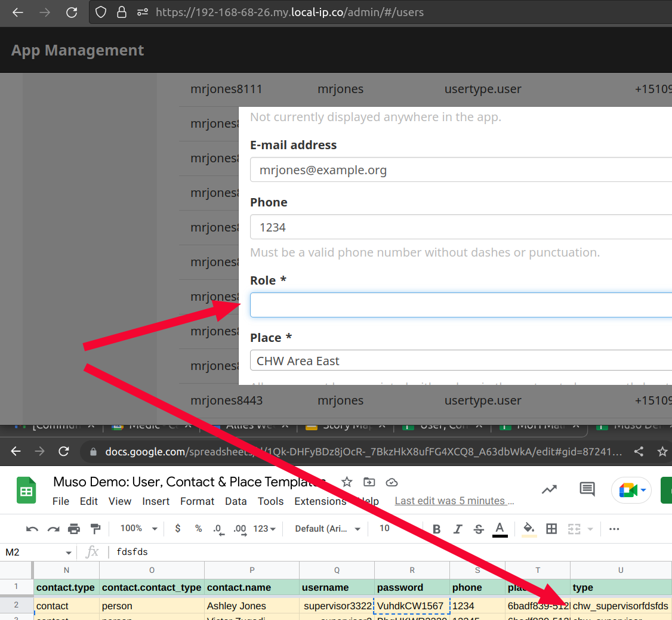672x620 pixels.
Task: Format the cell as percent
Action: [198, 529]
